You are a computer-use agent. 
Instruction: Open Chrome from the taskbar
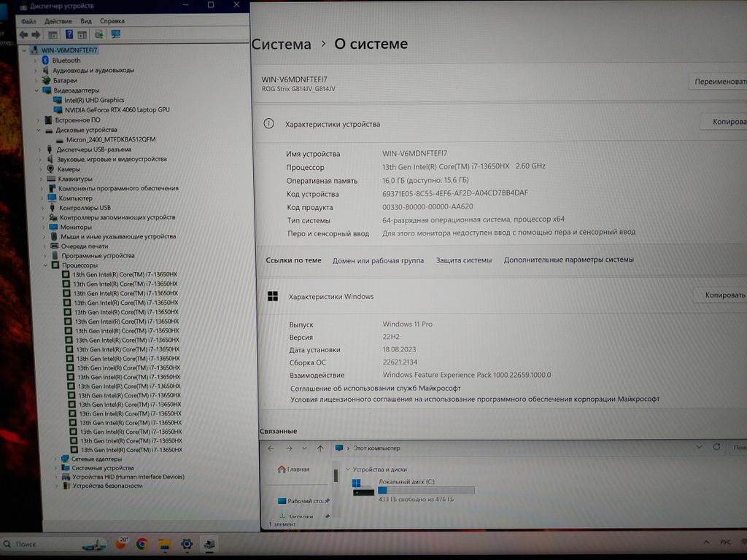(142, 544)
